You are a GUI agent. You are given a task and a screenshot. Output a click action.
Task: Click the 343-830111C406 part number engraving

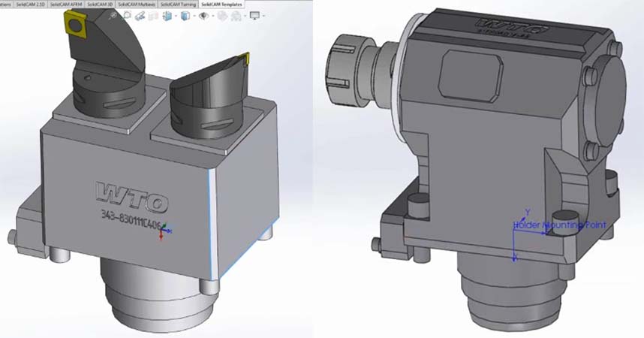(131, 219)
